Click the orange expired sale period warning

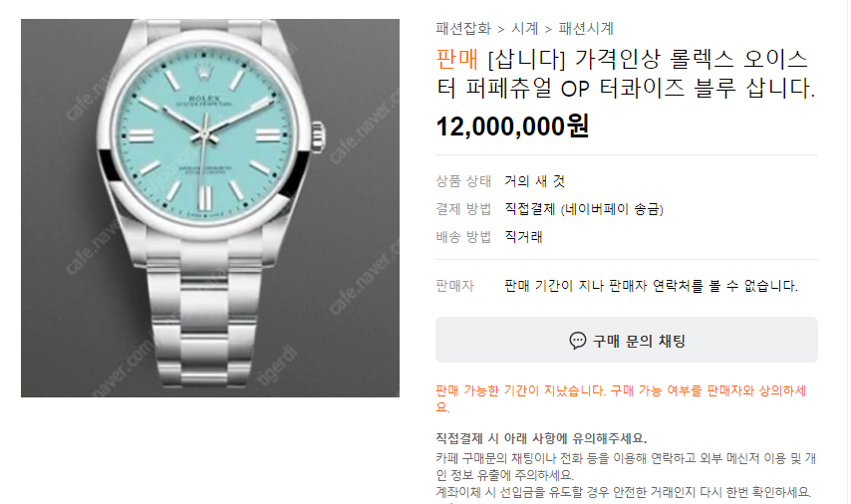(x=621, y=398)
